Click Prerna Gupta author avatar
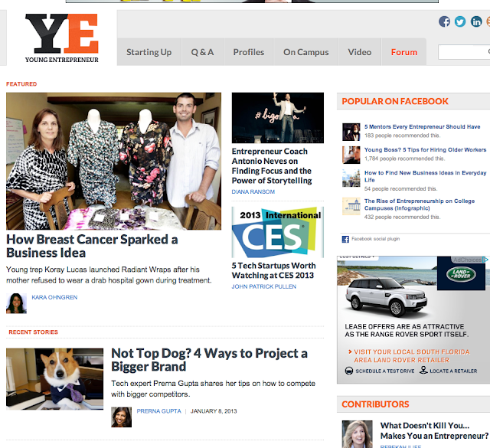The height and width of the screenshot is (448, 490). point(121,417)
